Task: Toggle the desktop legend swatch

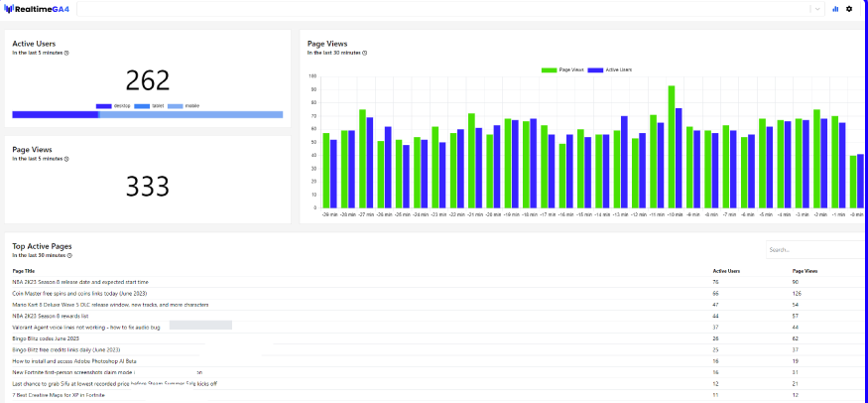Action: point(104,106)
